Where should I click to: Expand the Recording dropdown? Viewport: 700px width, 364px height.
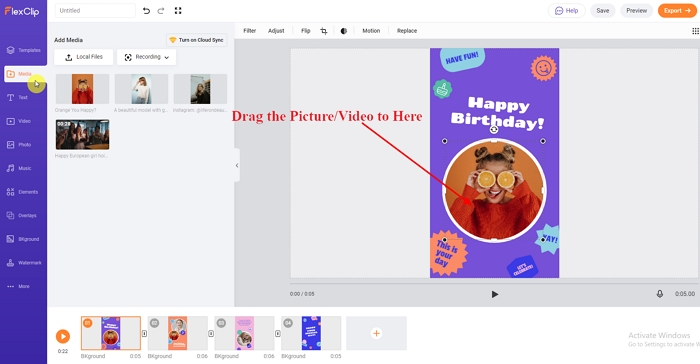click(146, 57)
